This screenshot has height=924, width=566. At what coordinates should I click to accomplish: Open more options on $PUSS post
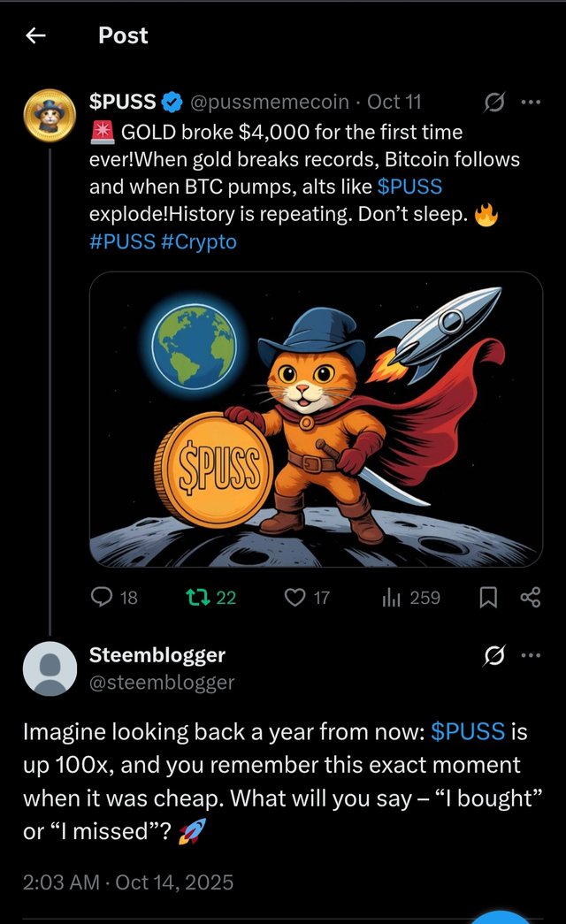(531, 103)
